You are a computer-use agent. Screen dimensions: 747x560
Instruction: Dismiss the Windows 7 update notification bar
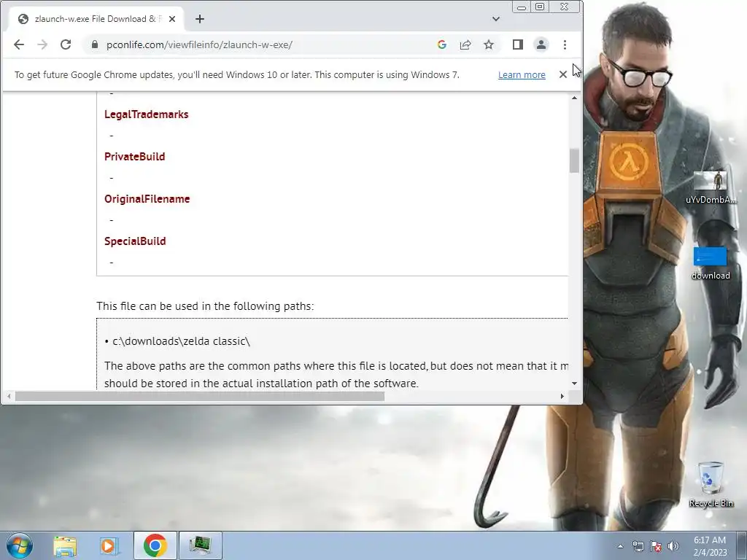point(563,74)
